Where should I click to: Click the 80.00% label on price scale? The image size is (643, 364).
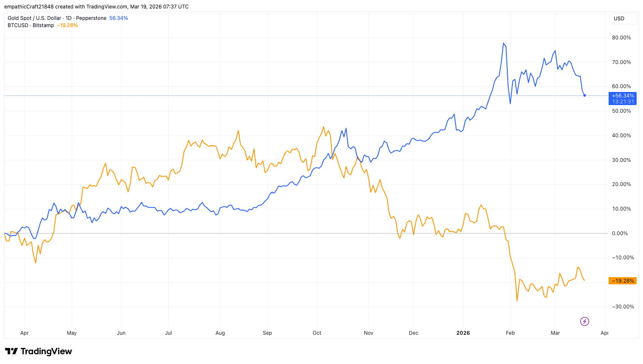coord(621,38)
